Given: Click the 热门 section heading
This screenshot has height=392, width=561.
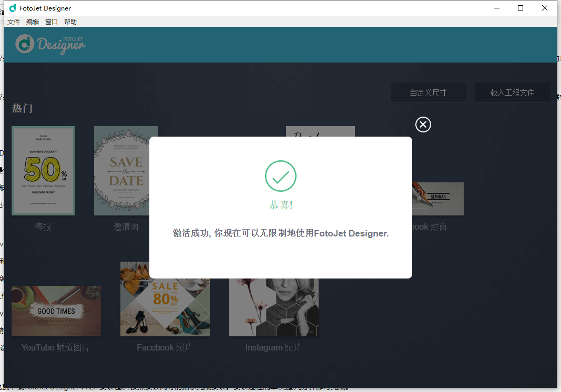Looking at the screenshot, I should [22, 108].
